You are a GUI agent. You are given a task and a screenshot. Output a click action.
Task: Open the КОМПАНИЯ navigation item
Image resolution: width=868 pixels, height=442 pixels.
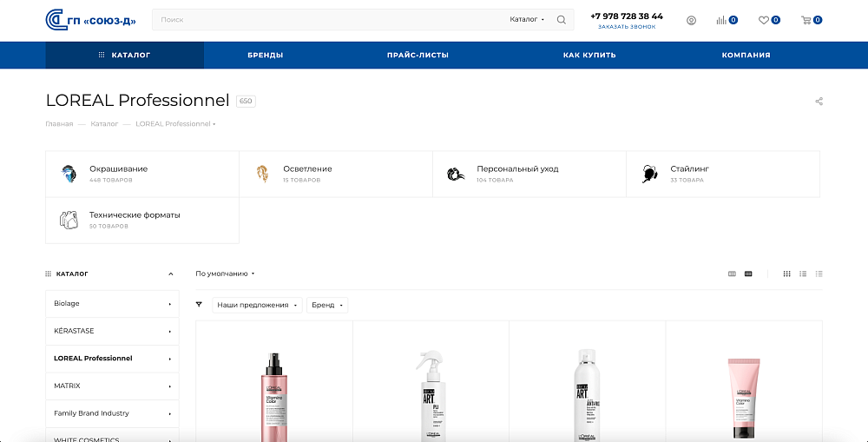[746, 55]
